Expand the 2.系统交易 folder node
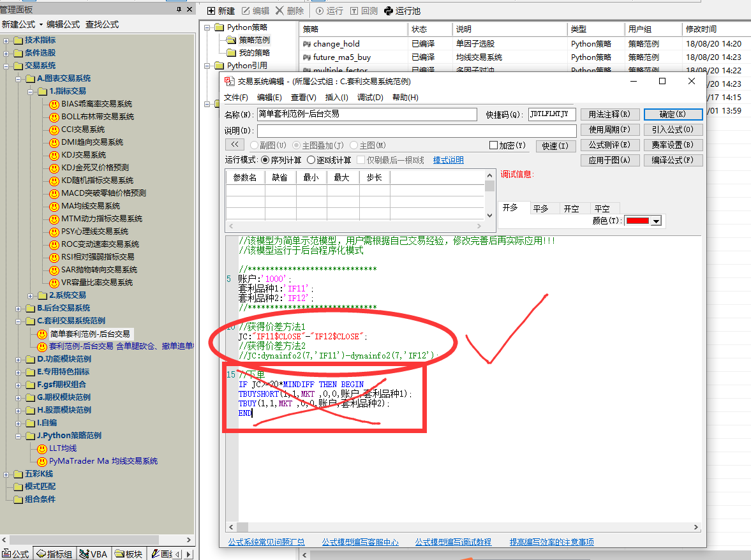751x560 pixels. coord(31,295)
